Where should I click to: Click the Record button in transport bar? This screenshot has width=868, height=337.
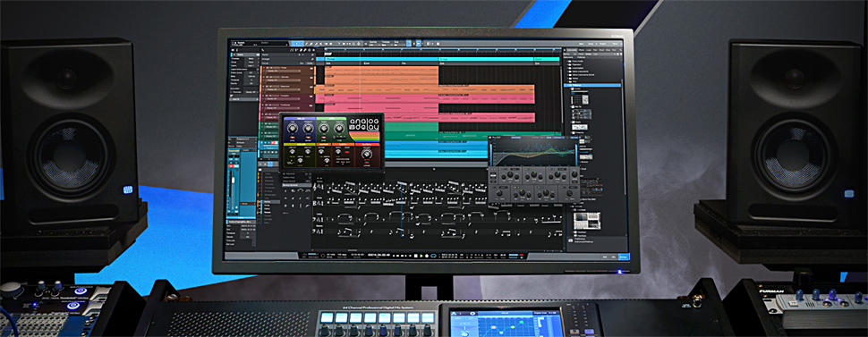[x=427, y=256]
